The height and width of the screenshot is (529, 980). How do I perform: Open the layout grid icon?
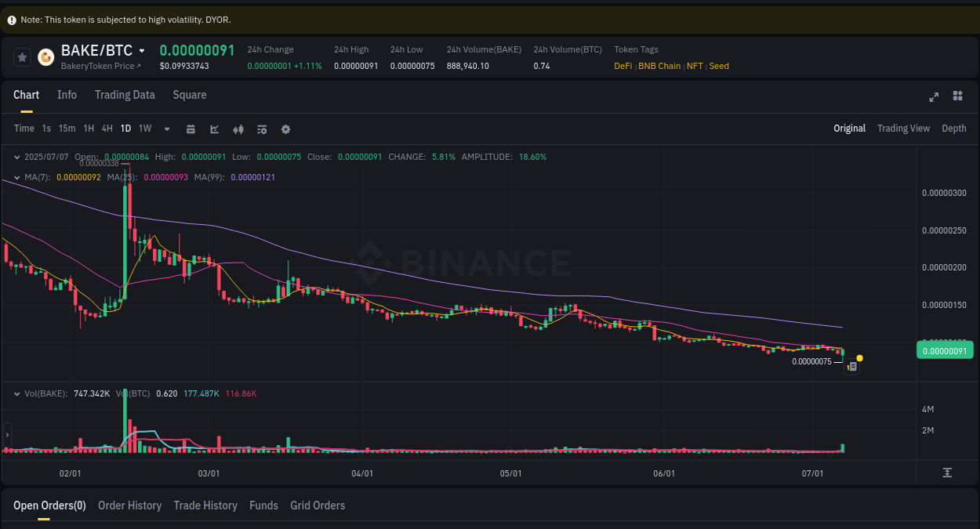coord(957,96)
